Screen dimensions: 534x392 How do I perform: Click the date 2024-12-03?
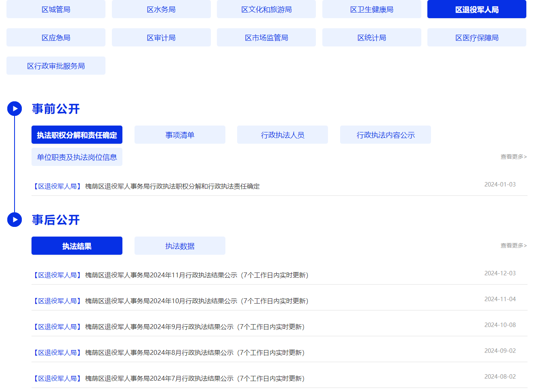click(x=500, y=273)
